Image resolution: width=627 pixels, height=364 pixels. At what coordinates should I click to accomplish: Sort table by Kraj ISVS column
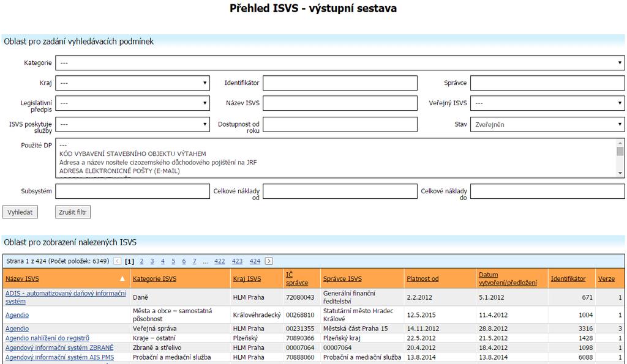[x=247, y=279]
